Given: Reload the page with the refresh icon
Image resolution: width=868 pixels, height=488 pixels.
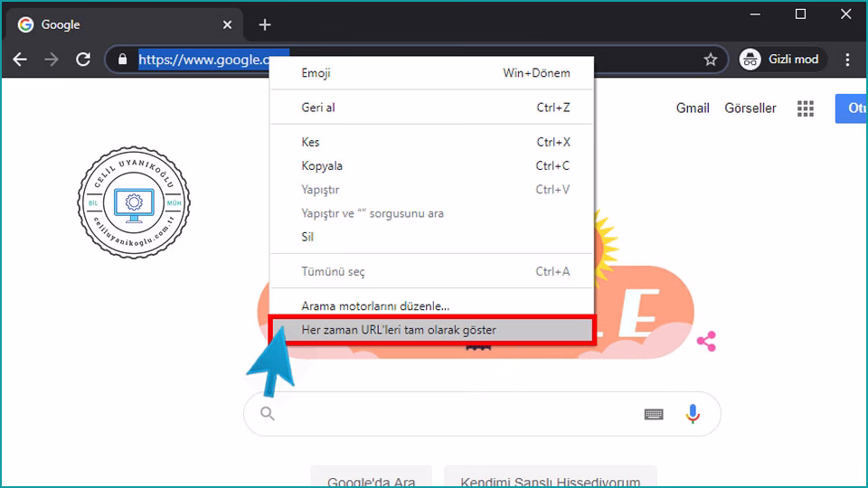Looking at the screenshot, I should [83, 60].
